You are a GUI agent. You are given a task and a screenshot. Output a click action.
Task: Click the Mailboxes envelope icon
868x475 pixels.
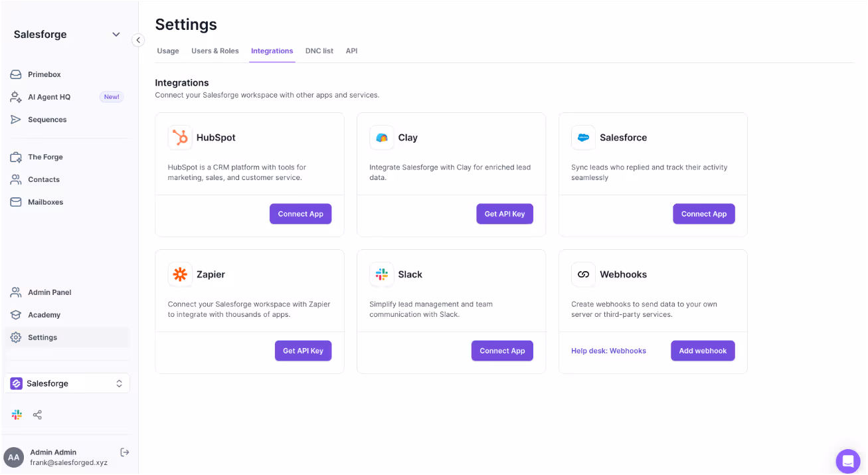coord(16,202)
